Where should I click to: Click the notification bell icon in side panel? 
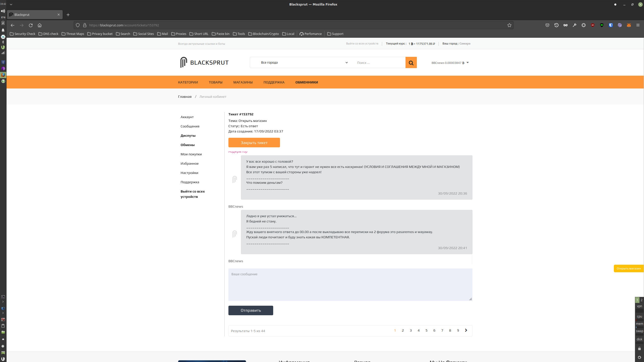tap(3, 30)
